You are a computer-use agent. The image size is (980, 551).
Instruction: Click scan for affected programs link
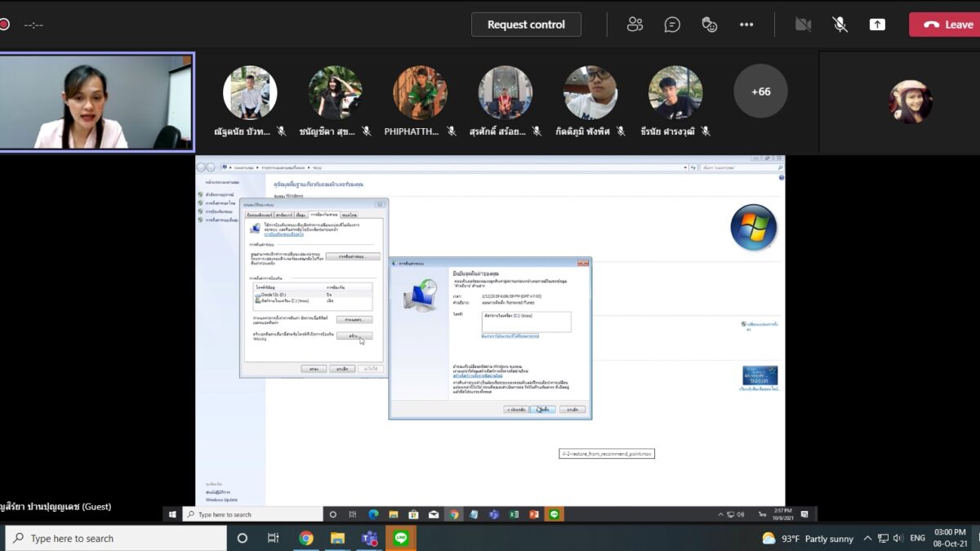510,335
